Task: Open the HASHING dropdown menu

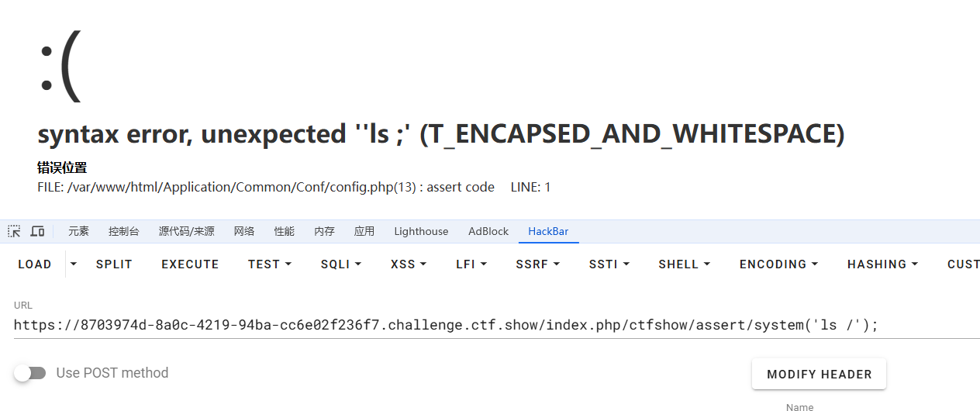Action: coord(882,264)
